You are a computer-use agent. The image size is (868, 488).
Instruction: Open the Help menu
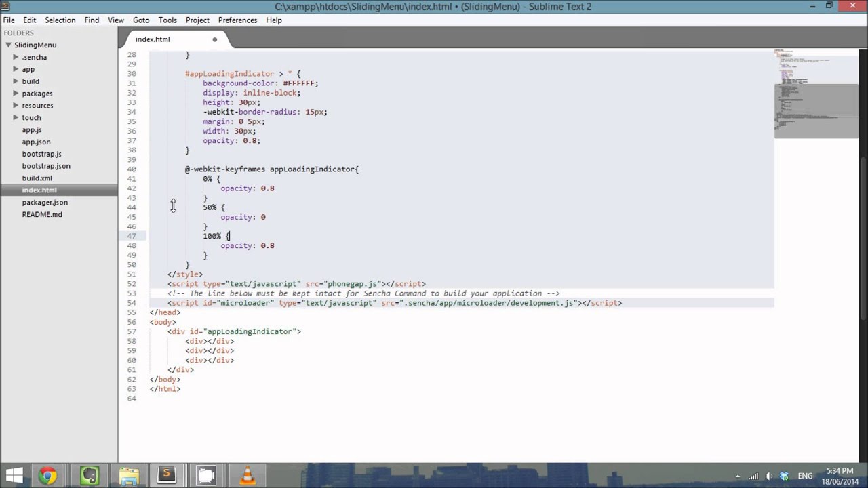coord(274,20)
